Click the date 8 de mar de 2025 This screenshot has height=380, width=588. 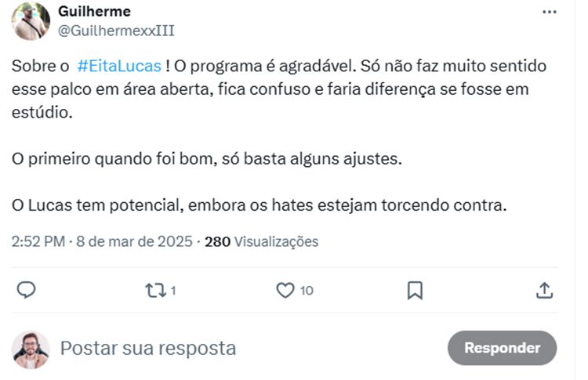133,241
